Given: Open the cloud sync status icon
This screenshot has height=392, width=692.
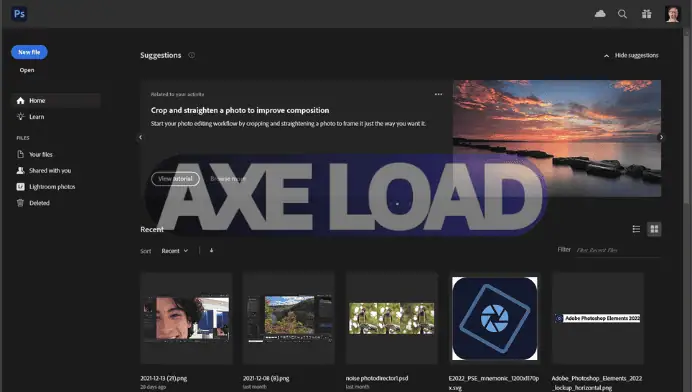Looking at the screenshot, I should pyautogui.click(x=600, y=14).
